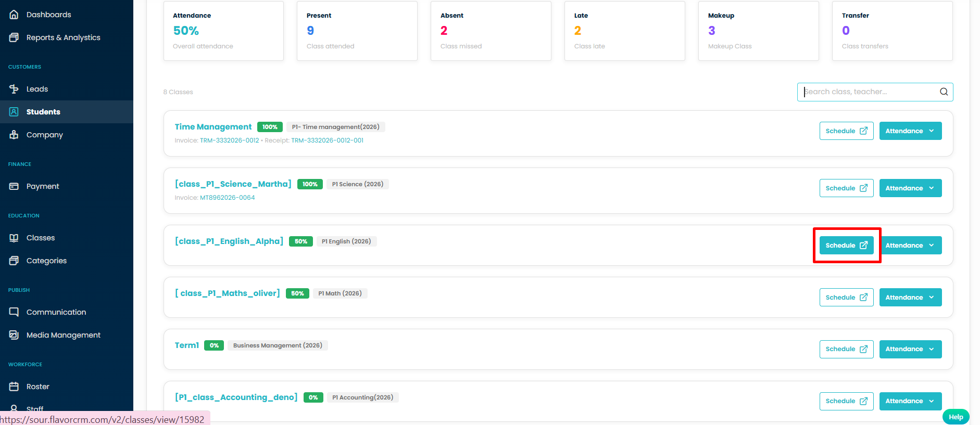Open the Term1 class link
The height and width of the screenshot is (425, 980).
pyautogui.click(x=186, y=345)
